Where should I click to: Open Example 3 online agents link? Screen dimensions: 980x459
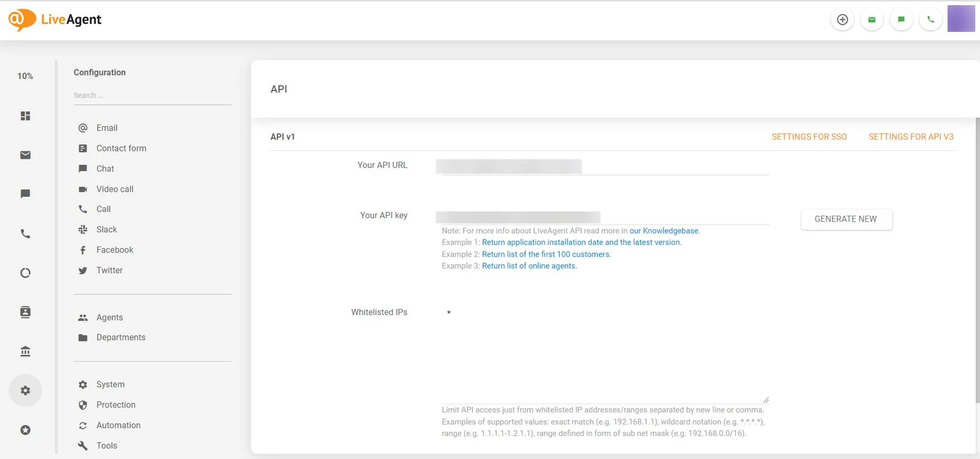(529, 266)
